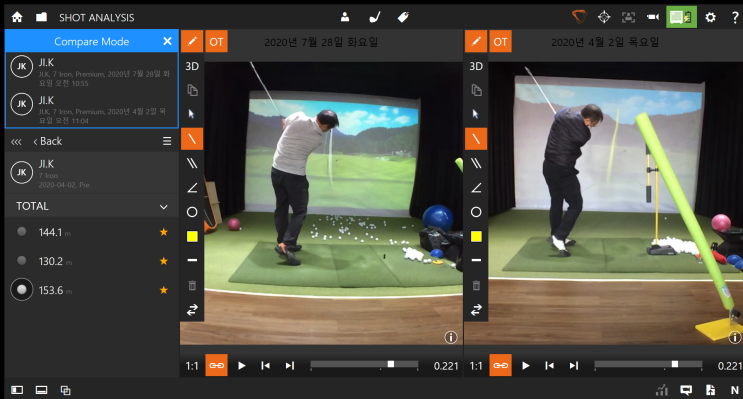Pick the circle drawing tool in left video
743x399 pixels.
pyautogui.click(x=192, y=212)
